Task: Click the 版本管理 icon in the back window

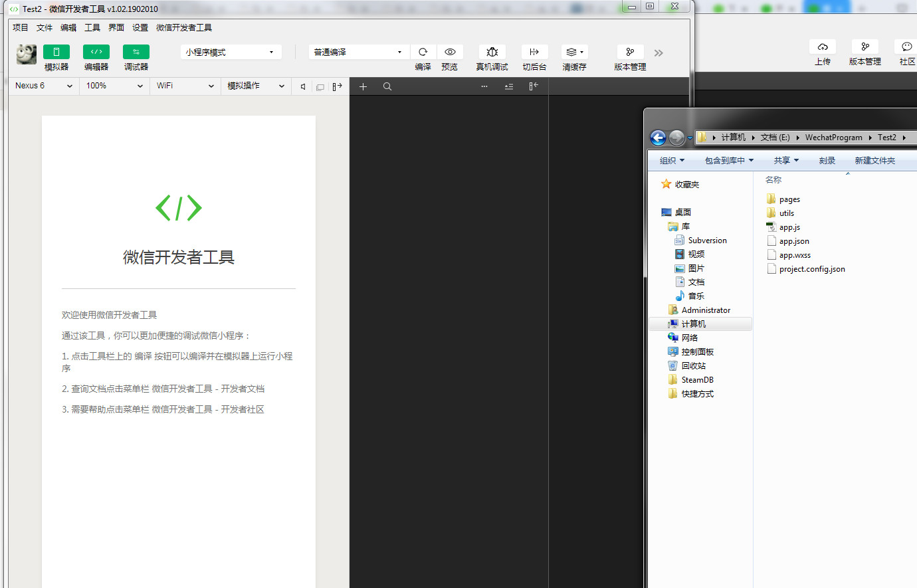Action: click(865, 47)
